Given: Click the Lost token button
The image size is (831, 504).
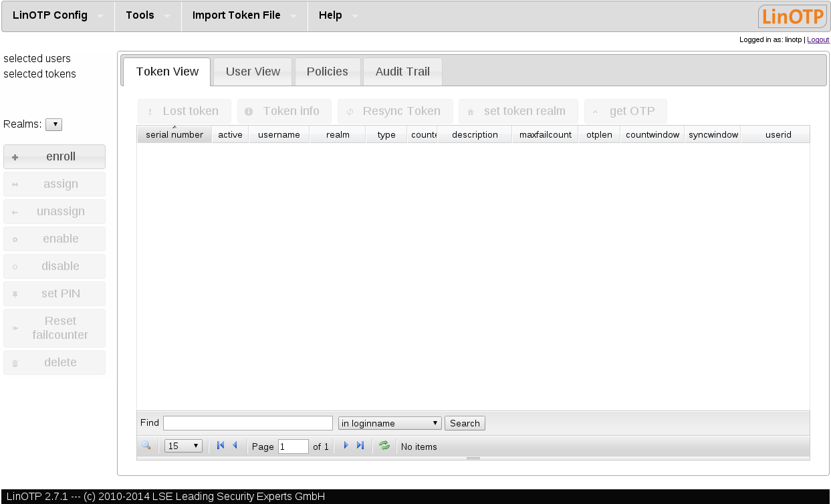Looking at the screenshot, I should [x=185, y=111].
